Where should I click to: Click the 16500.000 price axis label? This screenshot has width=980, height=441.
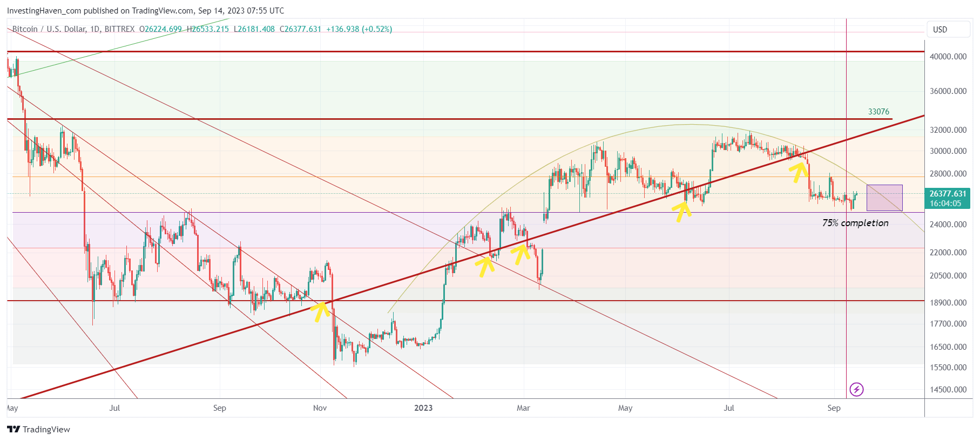[948, 347]
